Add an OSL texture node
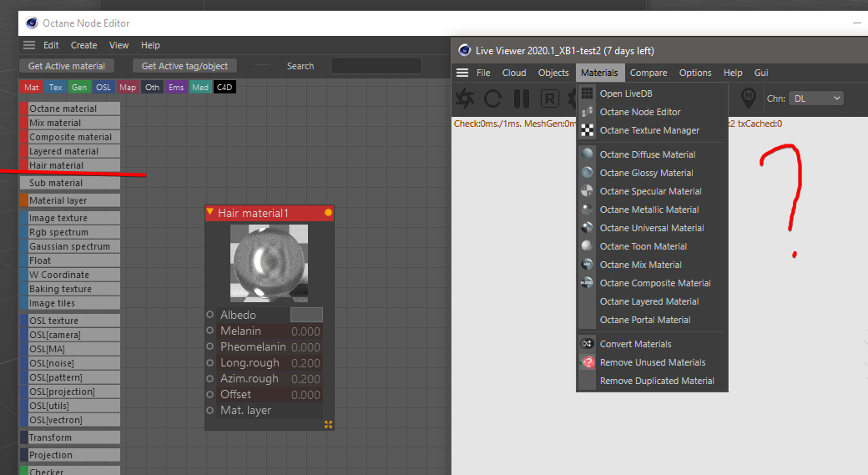The image size is (868, 475). [70, 320]
